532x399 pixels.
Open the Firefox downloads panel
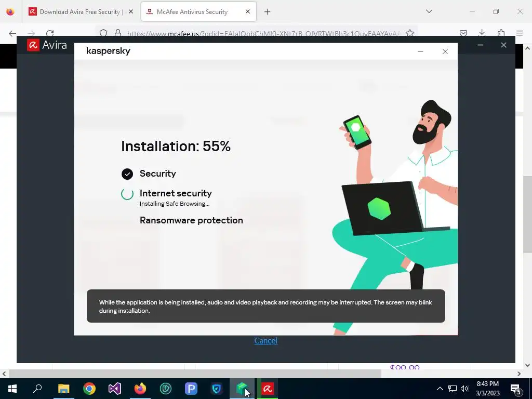tap(482, 33)
